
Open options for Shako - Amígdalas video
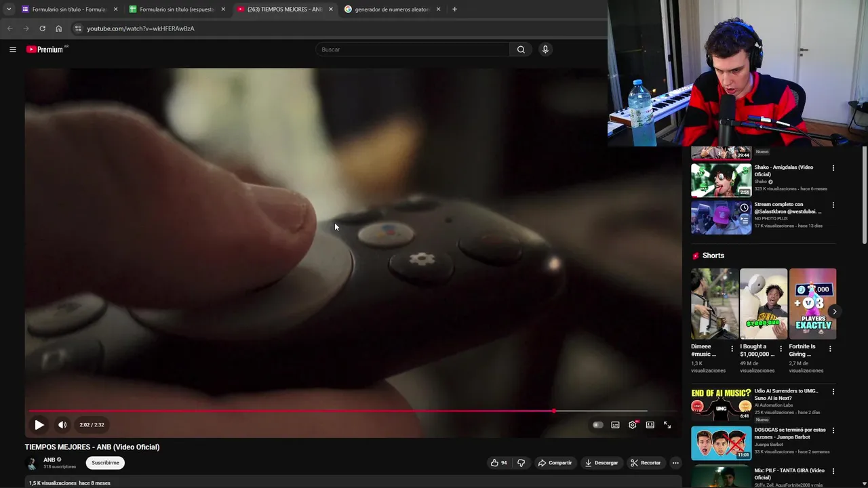(x=833, y=168)
